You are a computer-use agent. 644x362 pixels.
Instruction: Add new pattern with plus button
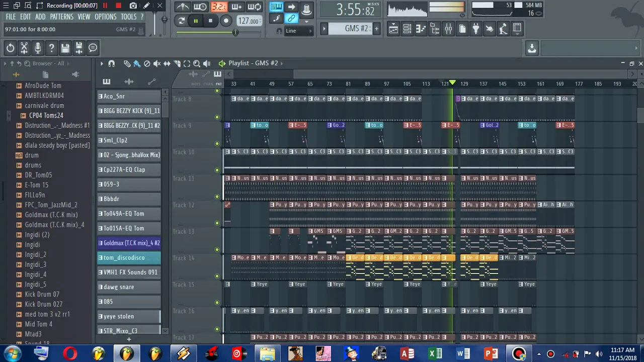[x=376, y=29]
